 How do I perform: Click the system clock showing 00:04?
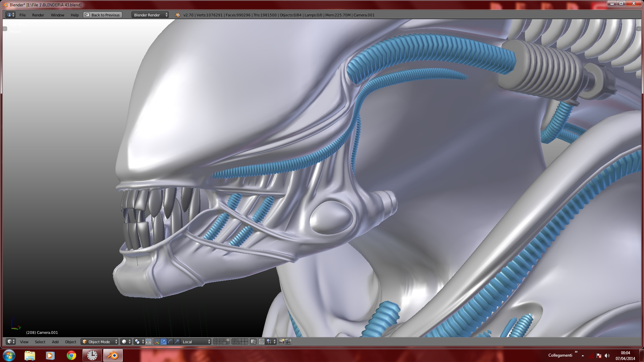[626, 353]
